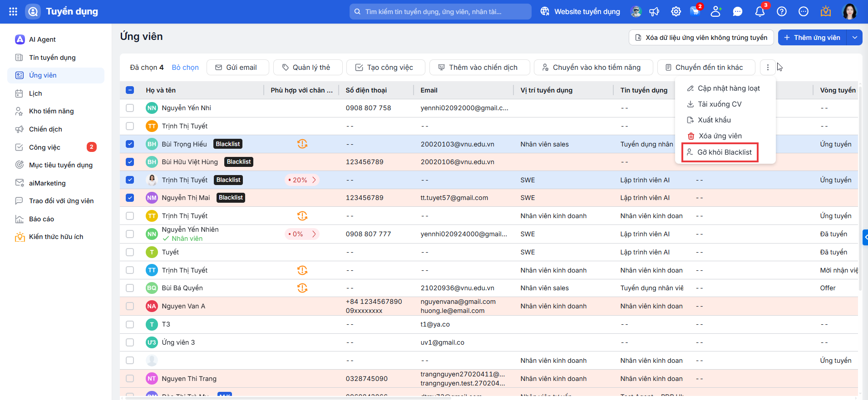Click the Vị trí tuyển dụng column header

pyautogui.click(x=547, y=90)
